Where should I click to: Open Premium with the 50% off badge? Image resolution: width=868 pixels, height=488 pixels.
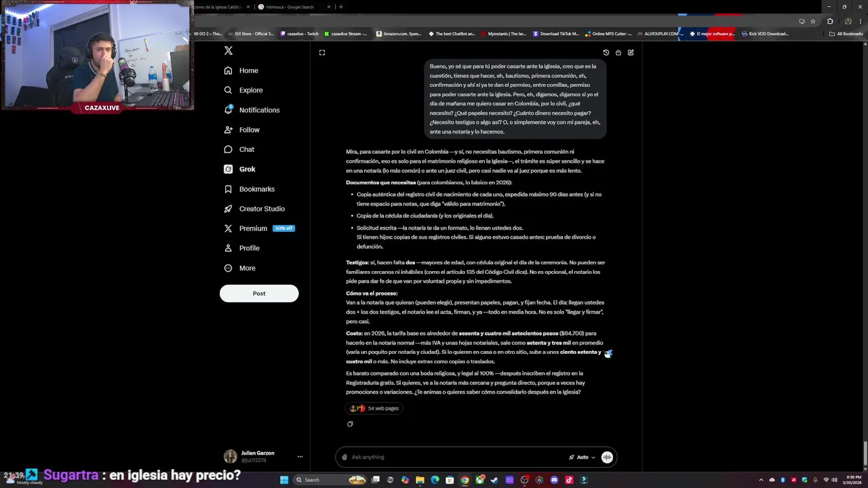(x=259, y=228)
